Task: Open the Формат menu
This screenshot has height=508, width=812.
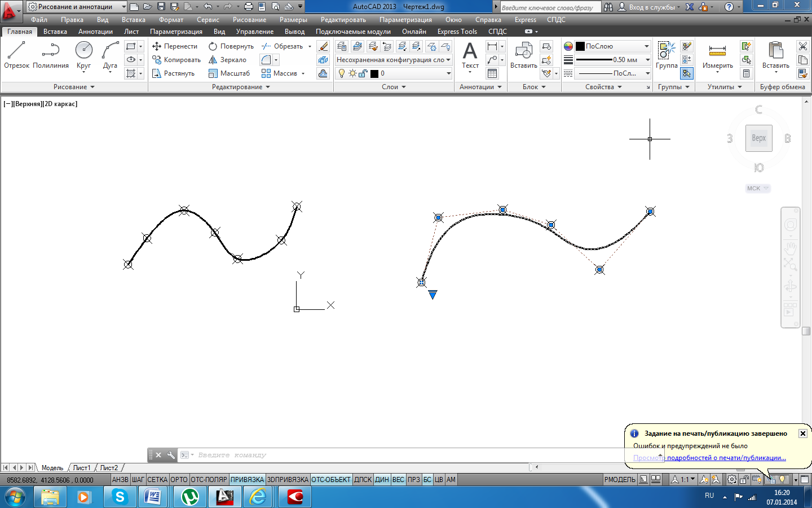Action: tap(171, 20)
